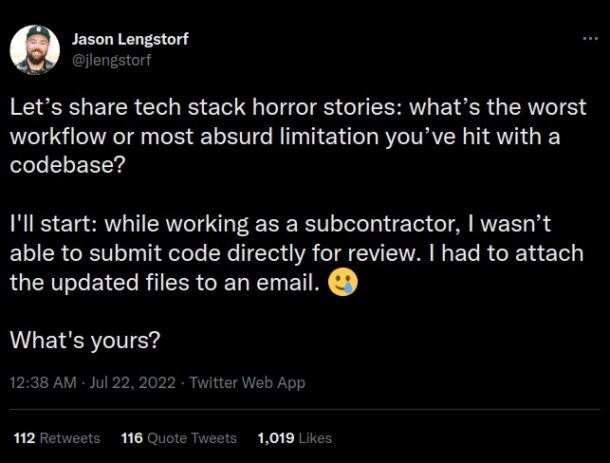Viewport: 610px width, 463px height.
Task: Open the Twitter Web App source link
Action: point(247,382)
